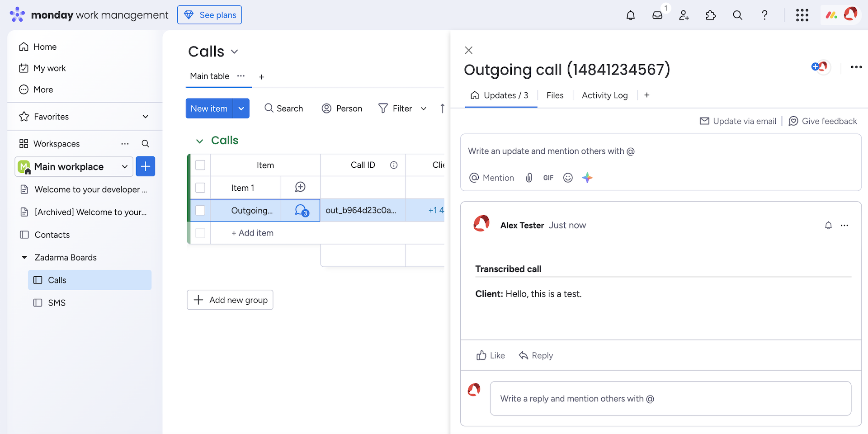Open Alex Tester update options menu

coord(844,225)
